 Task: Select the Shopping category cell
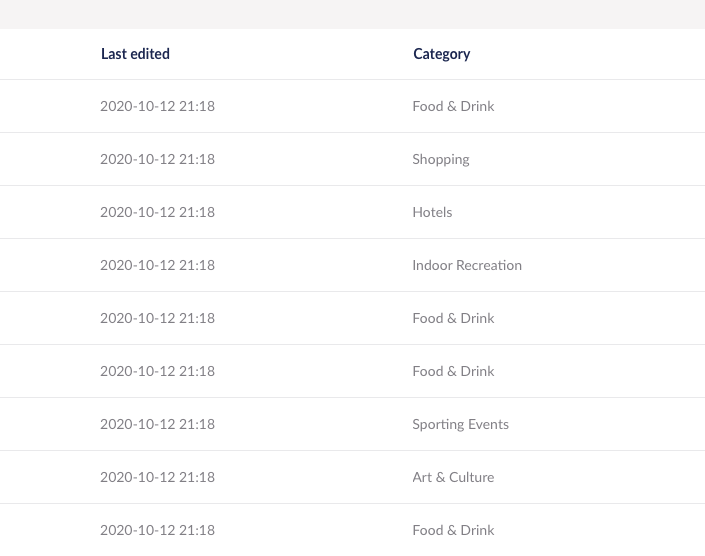pyautogui.click(x=441, y=160)
